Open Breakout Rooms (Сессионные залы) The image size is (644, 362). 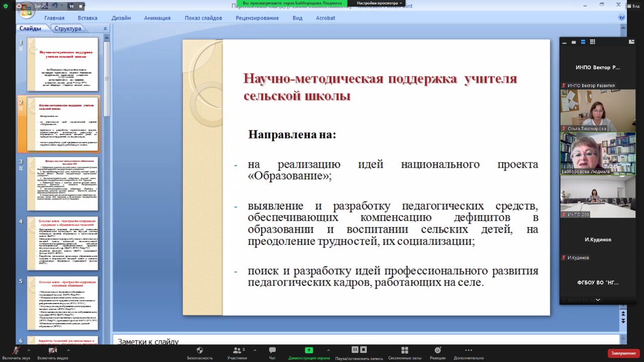405,350
